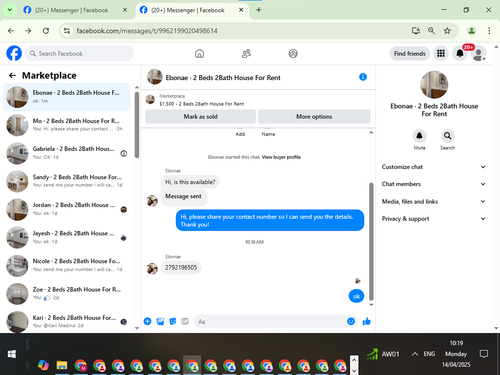Open the Friends icon in top navigation
This screenshot has width=500, height=375.
(246, 53)
